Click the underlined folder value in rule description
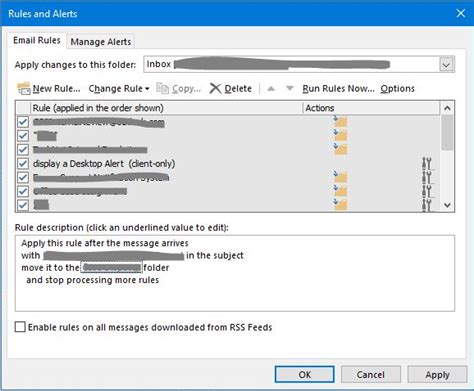This screenshot has height=391, width=474. click(x=111, y=267)
